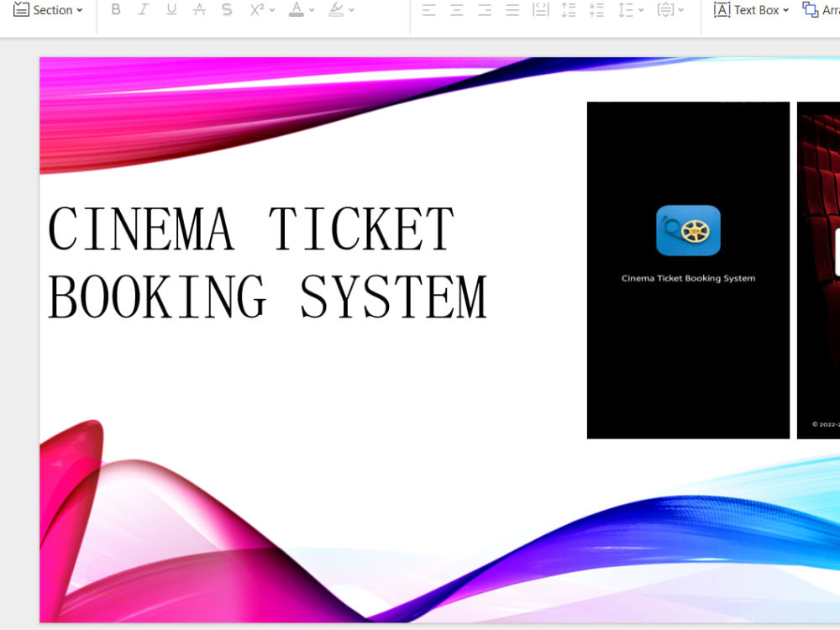This screenshot has height=630, width=840.
Task: Align text left
Action: pos(428,9)
